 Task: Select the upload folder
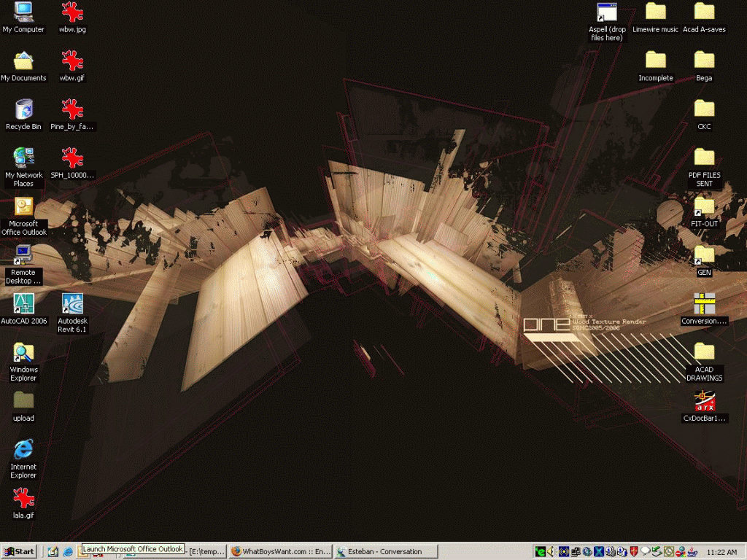coord(23,407)
